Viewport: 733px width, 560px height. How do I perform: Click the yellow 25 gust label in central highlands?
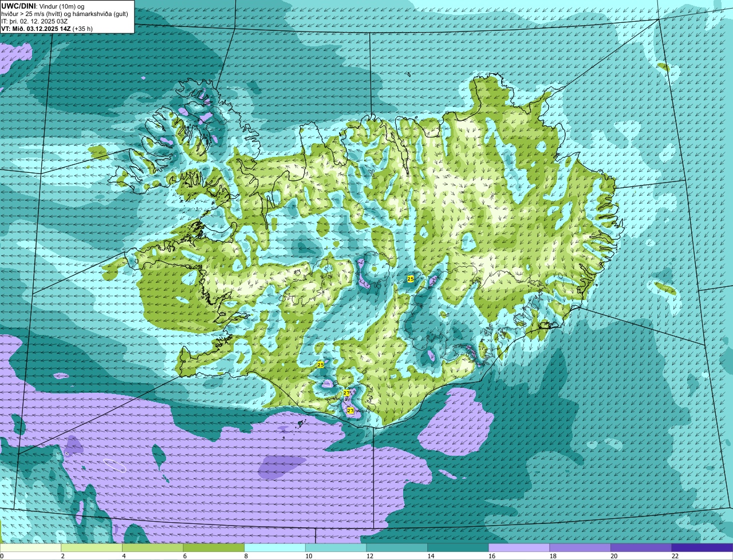point(411,278)
